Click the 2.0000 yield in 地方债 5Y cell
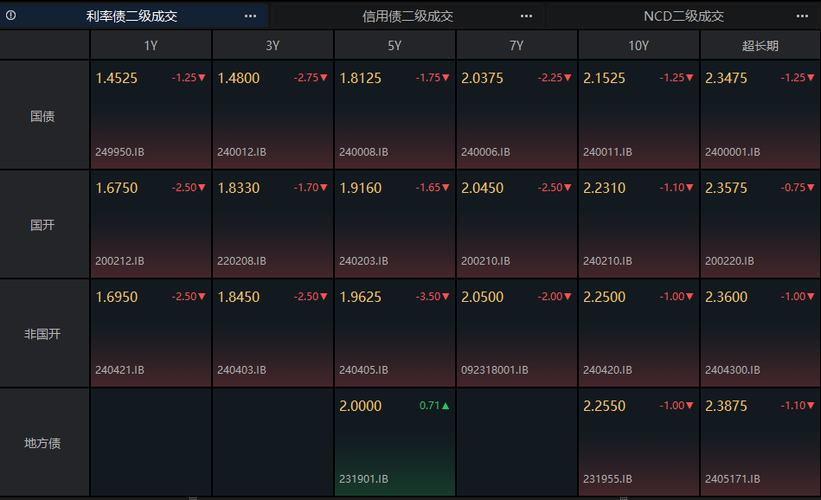821x500 pixels. 360,406
